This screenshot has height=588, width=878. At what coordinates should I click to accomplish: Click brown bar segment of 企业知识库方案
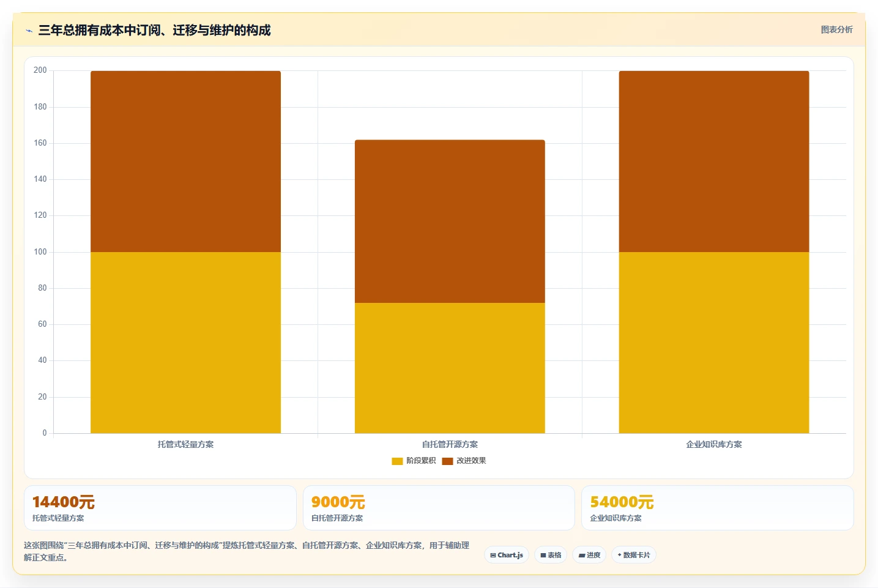[714, 162]
